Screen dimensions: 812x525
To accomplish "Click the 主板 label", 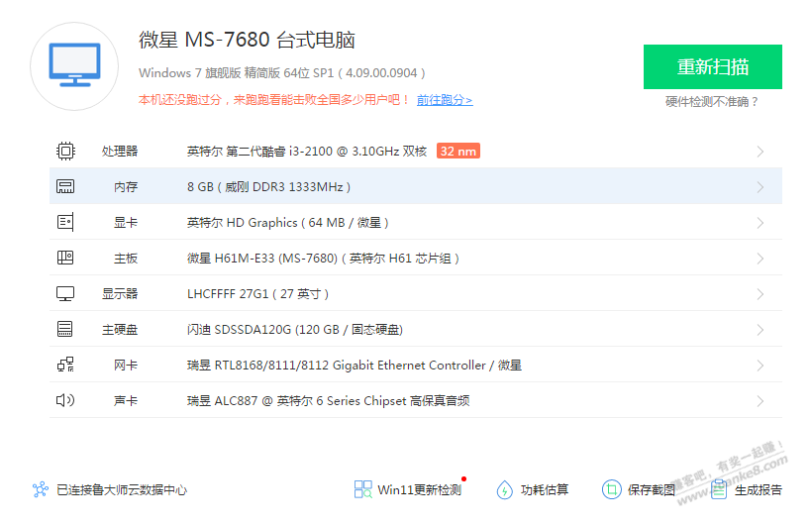I will 126,259.
